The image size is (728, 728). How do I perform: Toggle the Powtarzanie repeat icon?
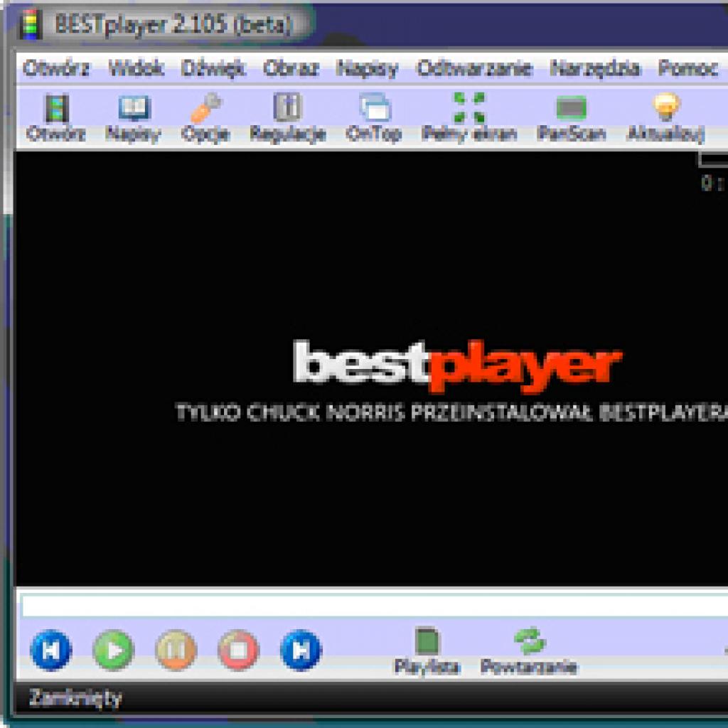click(530, 641)
